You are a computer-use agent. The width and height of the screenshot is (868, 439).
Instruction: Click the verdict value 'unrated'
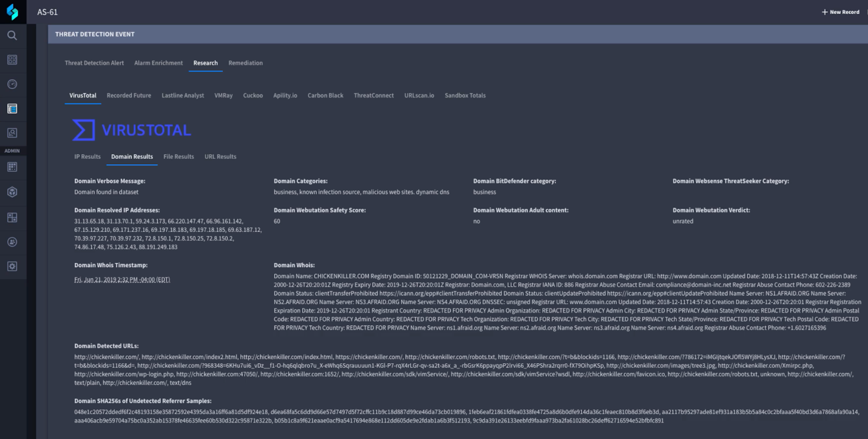[x=683, y=221]
